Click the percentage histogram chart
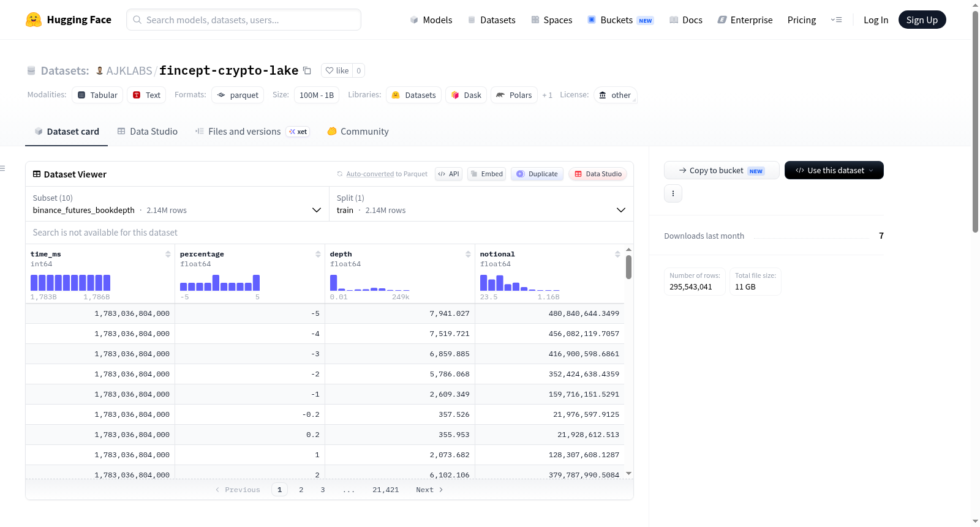Screen dimensions: 980x527 (220, 283)
